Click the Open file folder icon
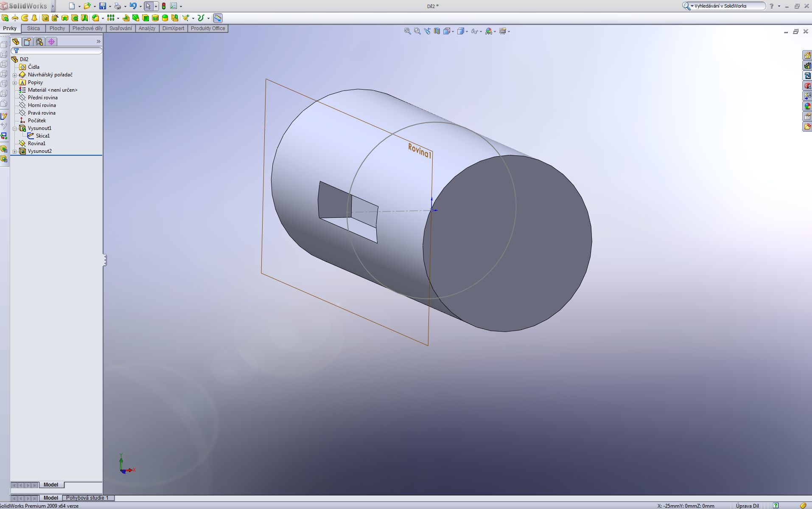Screen dimensions: 812x509 click(x=87, y=6)
